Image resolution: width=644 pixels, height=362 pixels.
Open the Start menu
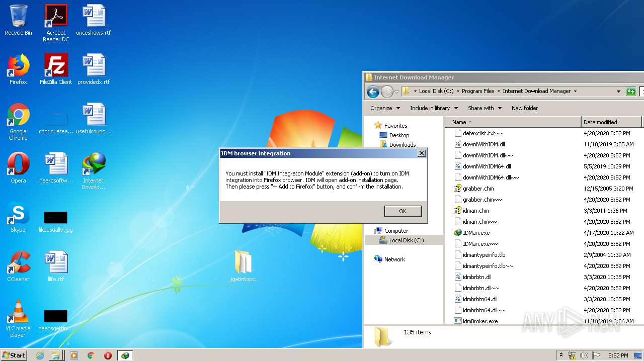tap(14, 355)
